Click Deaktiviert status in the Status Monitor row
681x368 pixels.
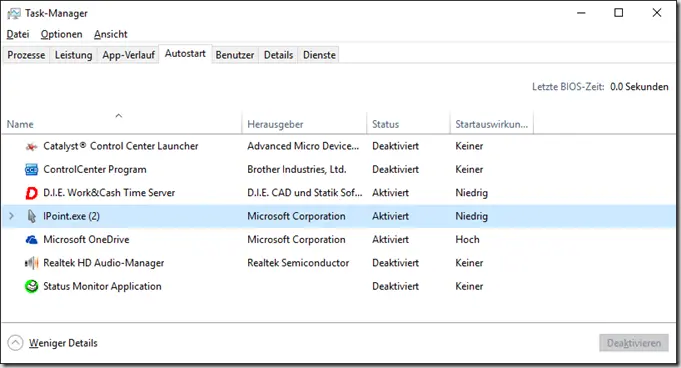click(x=395, y=286)
